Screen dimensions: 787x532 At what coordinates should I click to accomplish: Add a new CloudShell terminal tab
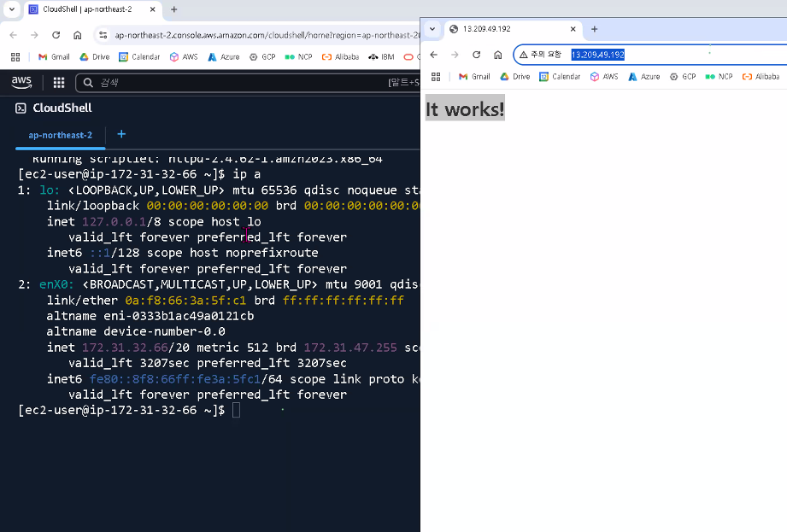coord(121,134)
